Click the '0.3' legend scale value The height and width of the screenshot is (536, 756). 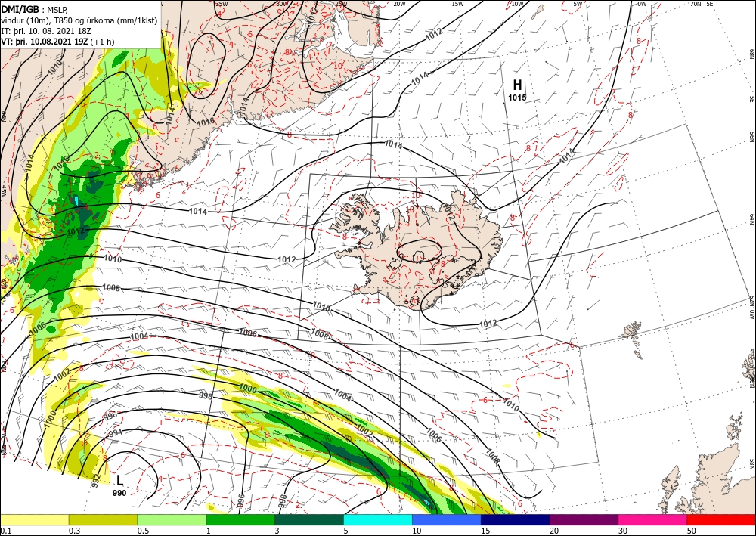[74, 531]
